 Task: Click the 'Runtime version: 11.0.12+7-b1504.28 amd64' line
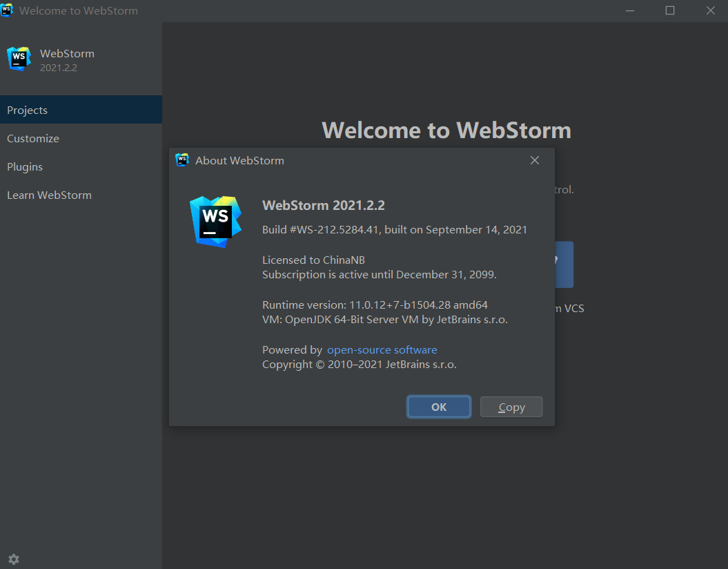[375, 305]
